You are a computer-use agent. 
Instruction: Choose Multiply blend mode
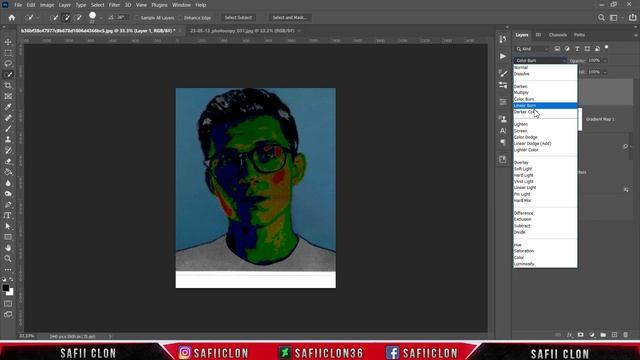pyautogui.click(x=545, y=93)
